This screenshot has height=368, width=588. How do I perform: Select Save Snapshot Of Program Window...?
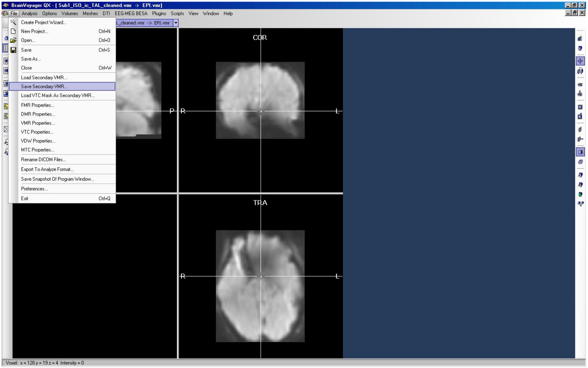click(62, 179)
